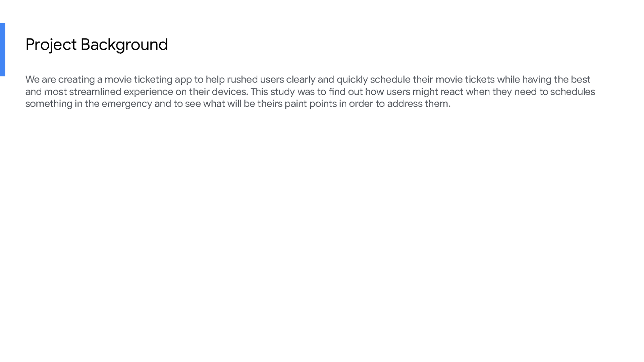Click the word "study" in second line
Screen dimensions: 644x362
click(282, 92)
